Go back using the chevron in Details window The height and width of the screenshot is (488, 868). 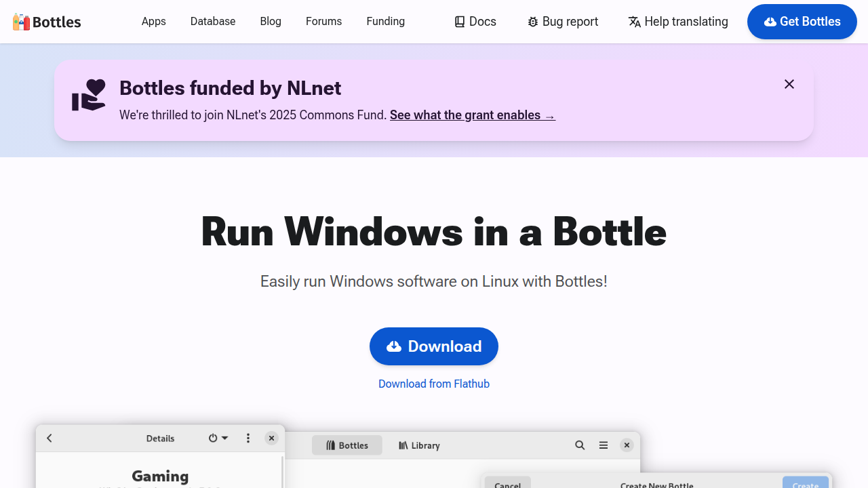click(49, 438)
